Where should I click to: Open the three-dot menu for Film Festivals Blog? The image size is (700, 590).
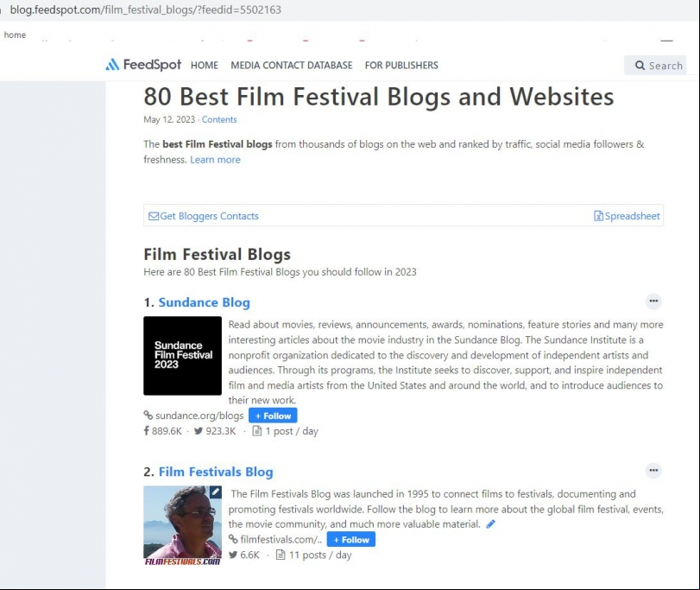653,470
